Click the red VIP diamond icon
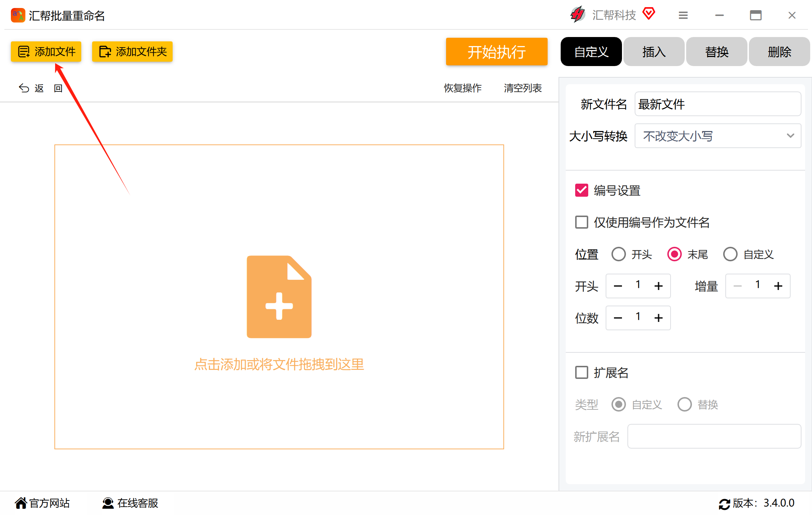812x515 pixels. (649, 14)
